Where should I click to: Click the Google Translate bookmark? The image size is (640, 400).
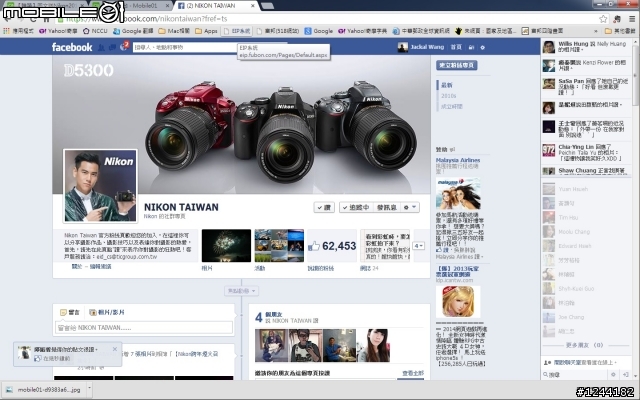(133, 31)
